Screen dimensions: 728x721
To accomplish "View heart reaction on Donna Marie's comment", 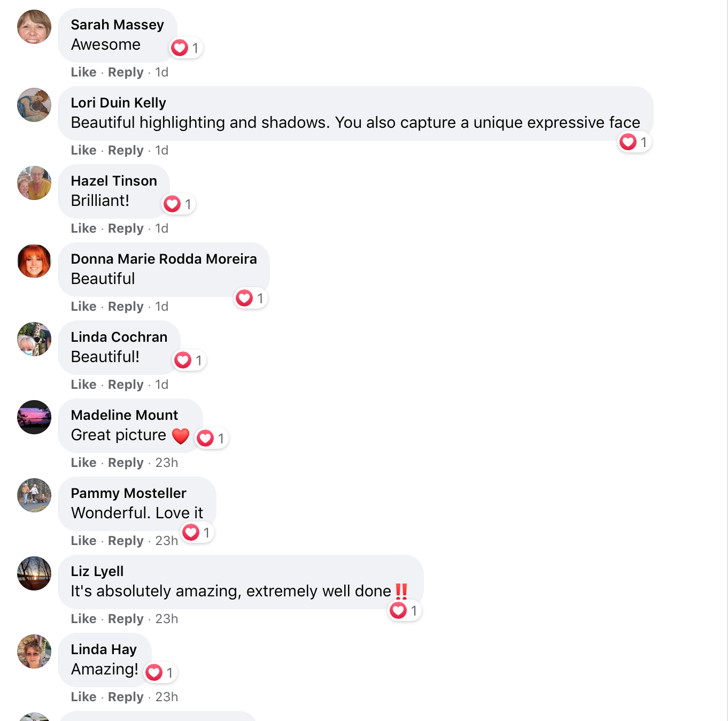I will pyautogui.click(x=251, y=298).
